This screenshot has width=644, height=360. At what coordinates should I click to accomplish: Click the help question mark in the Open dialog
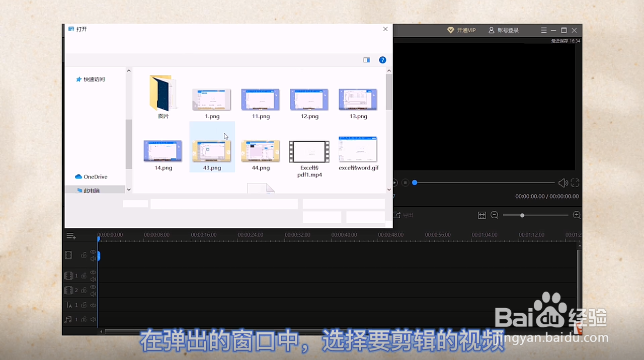pos(382,60)
